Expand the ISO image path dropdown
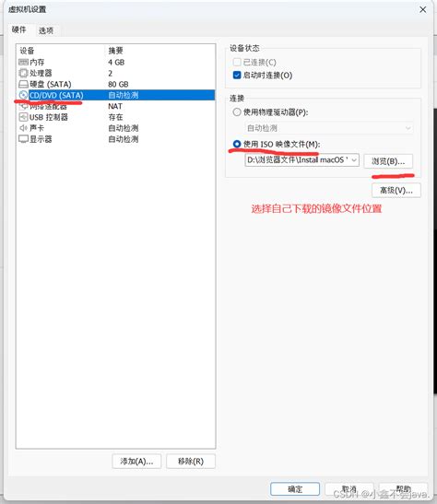 point(354,159)
